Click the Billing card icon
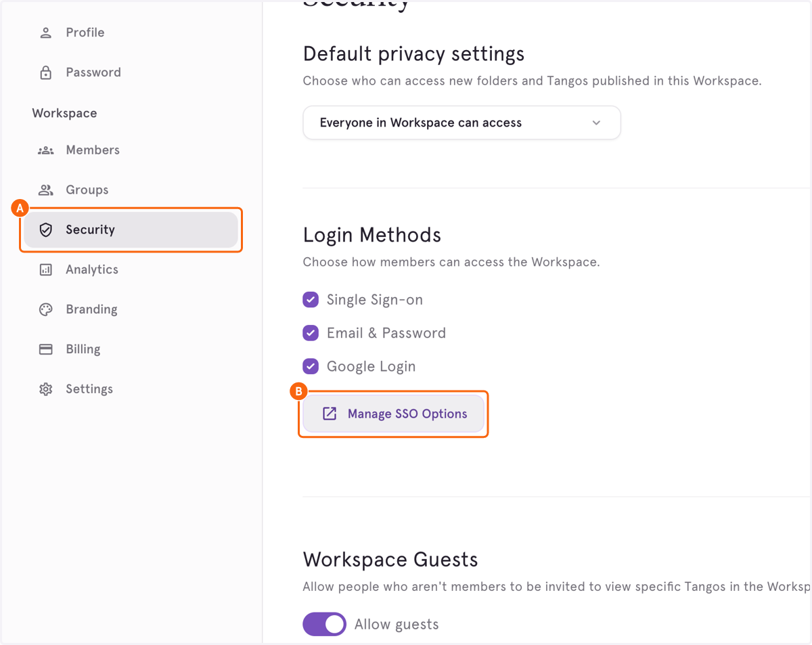The width and height of the screenshot is (812, 645). pyautogui.click(x=46, y=350)
